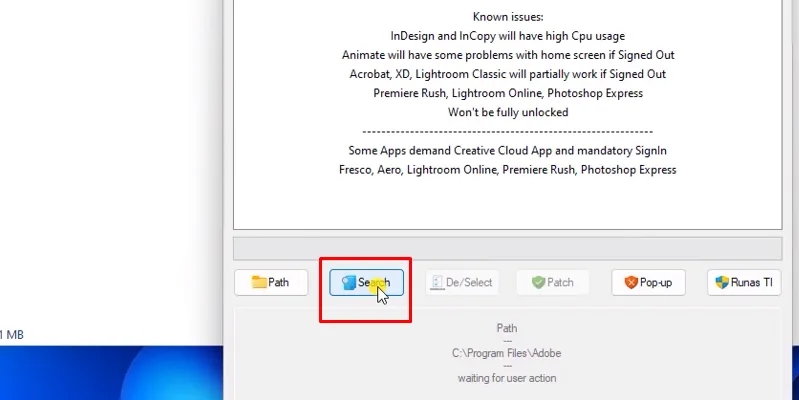Start scanning with the Search button
799x400 pixels.
(367, 283)
